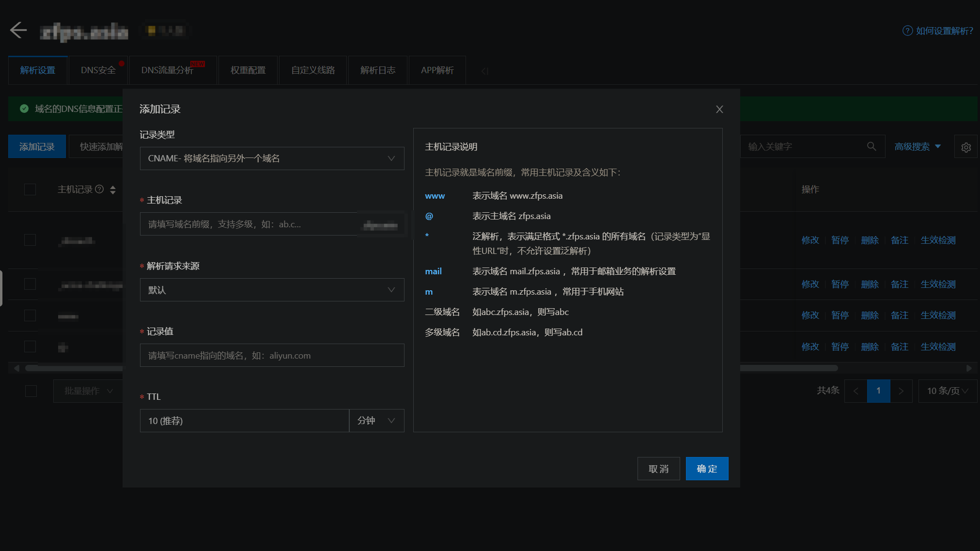Click the cname record value input field
This screenshot has width=980, height=551.
[272, 355]
